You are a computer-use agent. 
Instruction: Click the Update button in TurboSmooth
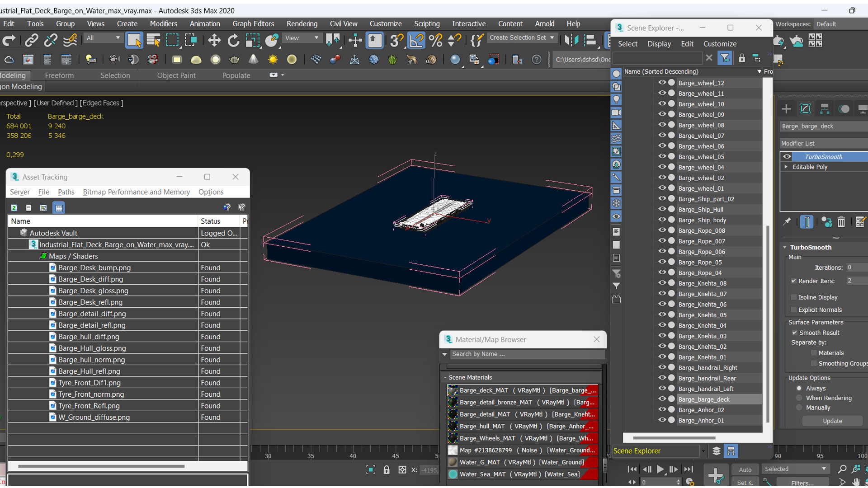click(832, 421)
